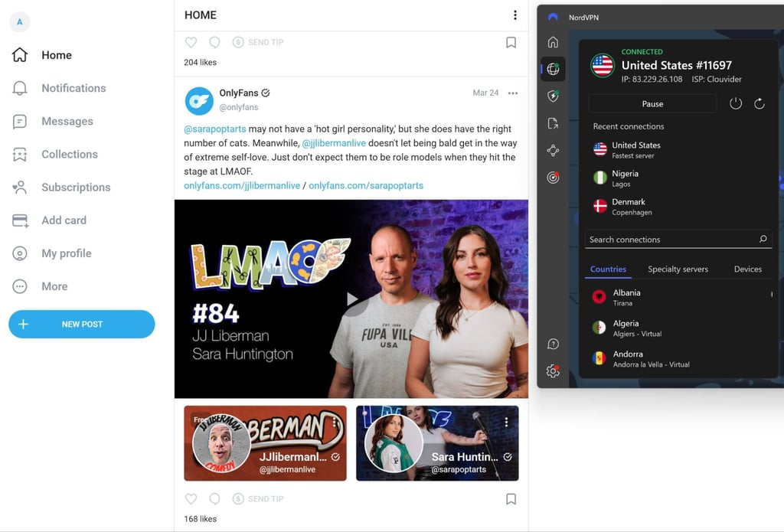Comment on the post with 204 likes
Viewport: 784px width, 532px height.
214,43
